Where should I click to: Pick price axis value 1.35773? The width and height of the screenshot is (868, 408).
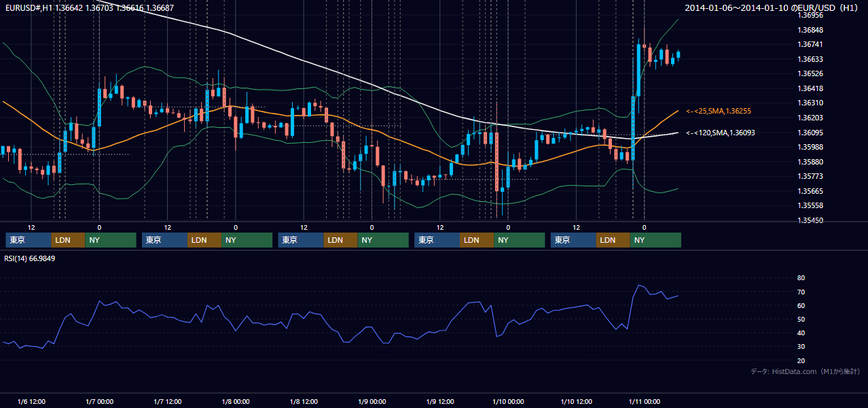pos(810,176)
